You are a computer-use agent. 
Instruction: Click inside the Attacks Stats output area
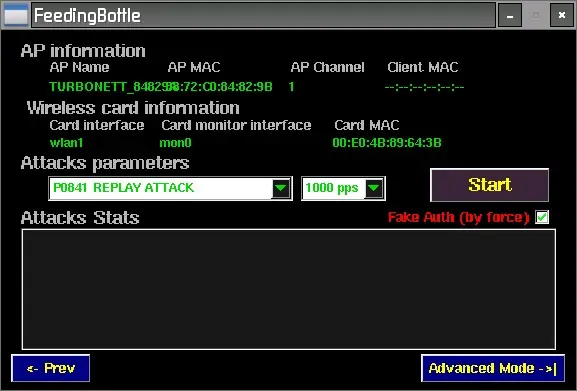(289, 289)
